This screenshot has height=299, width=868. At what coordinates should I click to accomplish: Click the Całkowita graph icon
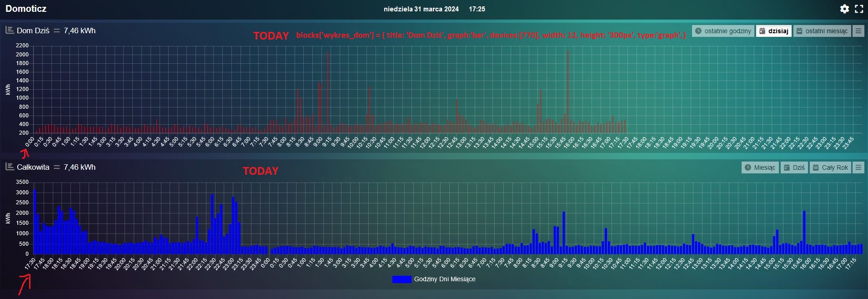[10, 167]
